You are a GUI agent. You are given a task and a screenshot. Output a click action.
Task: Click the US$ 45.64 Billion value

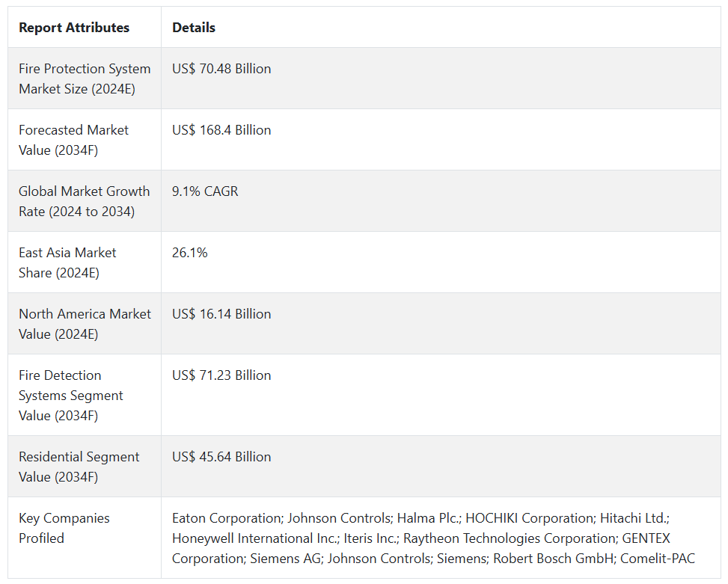click(x=221, y=457)
